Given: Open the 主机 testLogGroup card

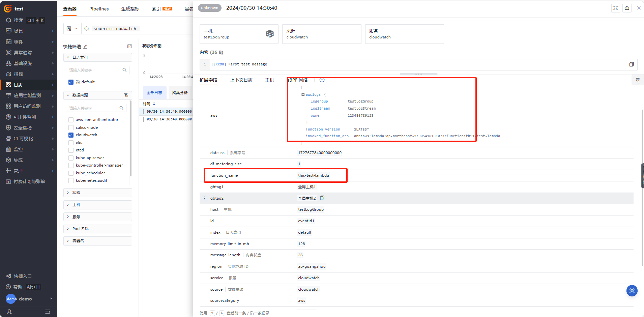Looking at the screenshot, I should click(239, 34).
